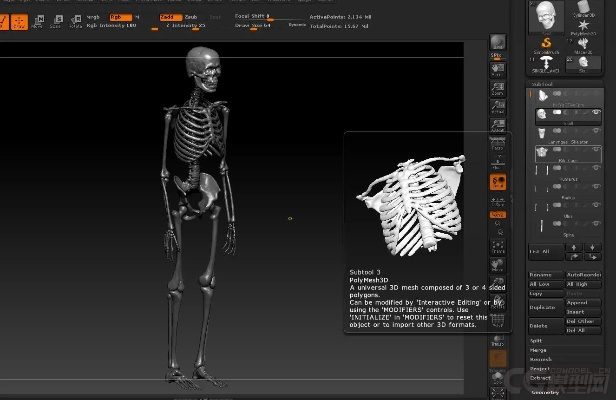Select the skull tool thumbnail
Viewport: 616px width, 400px height.
click(544, 16)
